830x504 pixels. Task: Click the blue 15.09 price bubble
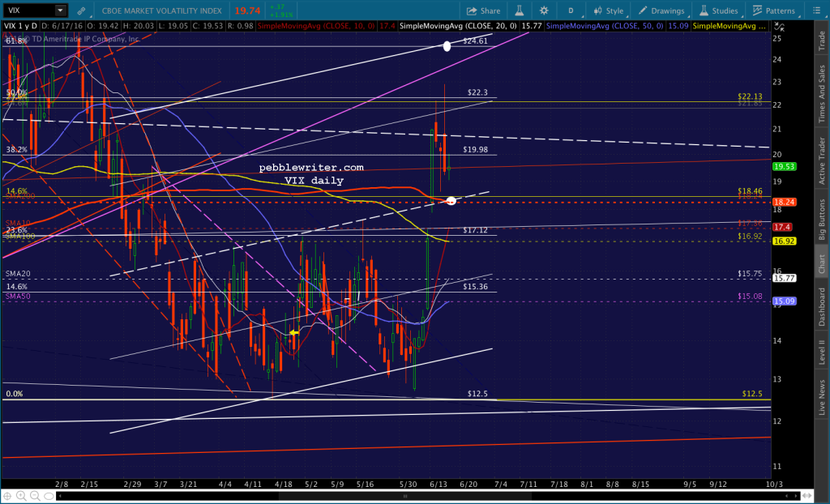pyautogui.click(x=784, y=301)
